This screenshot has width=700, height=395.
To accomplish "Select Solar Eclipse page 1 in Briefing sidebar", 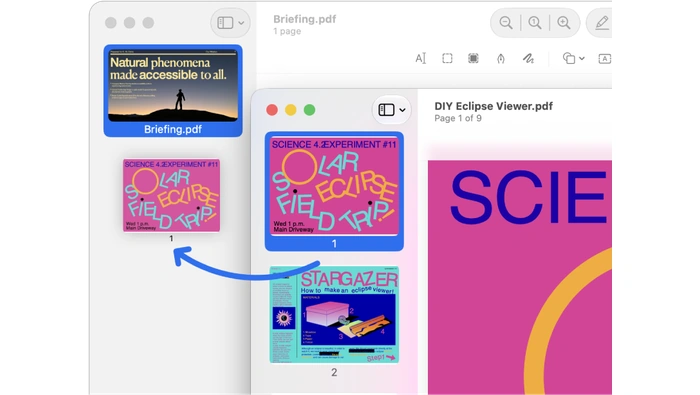I will [x=171, y=195].
